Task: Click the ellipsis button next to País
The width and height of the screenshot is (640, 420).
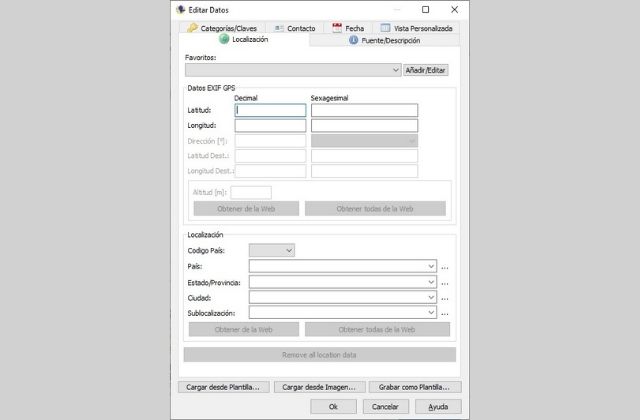Action: (x=446, y=267)
